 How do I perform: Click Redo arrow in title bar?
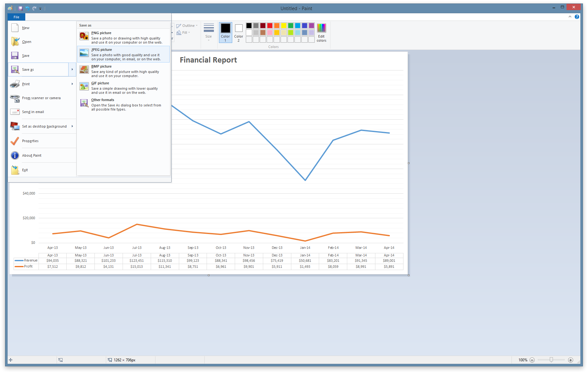click(x=34, y=9)
